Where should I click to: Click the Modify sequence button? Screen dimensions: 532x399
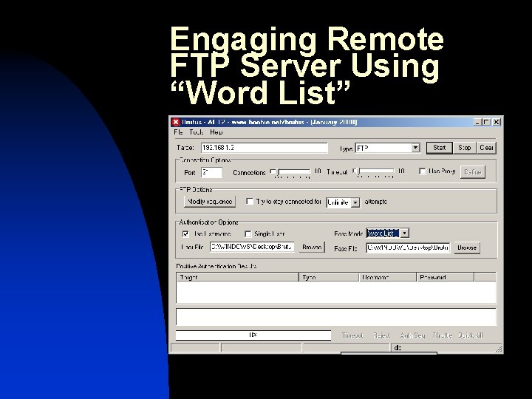coord(210,202)
